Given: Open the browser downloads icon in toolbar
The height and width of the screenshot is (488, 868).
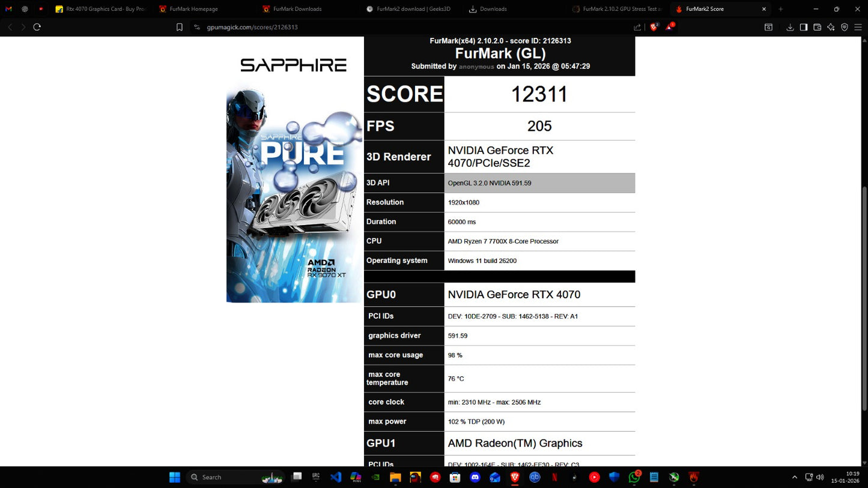Looking at the screenshot, I should tap(790, 27).
